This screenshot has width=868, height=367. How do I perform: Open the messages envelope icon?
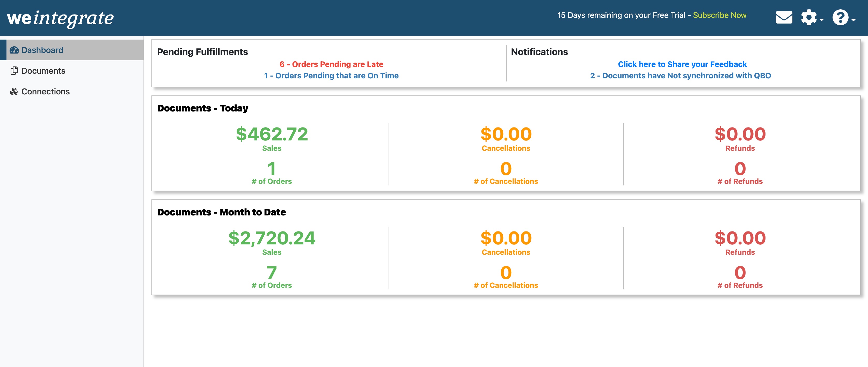(784, 17)
